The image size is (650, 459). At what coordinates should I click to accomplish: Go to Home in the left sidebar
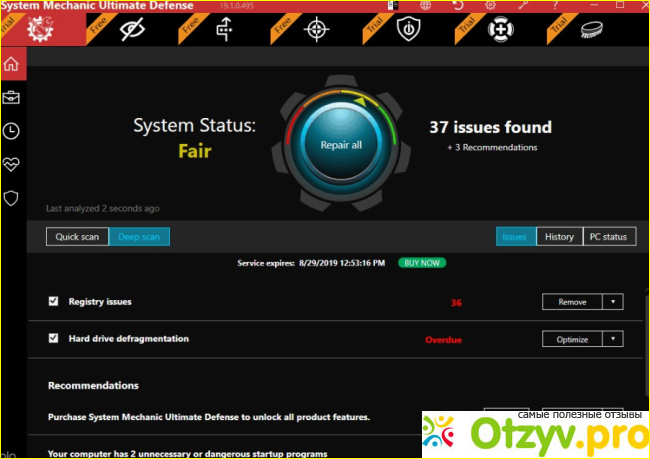coord(12,65)
